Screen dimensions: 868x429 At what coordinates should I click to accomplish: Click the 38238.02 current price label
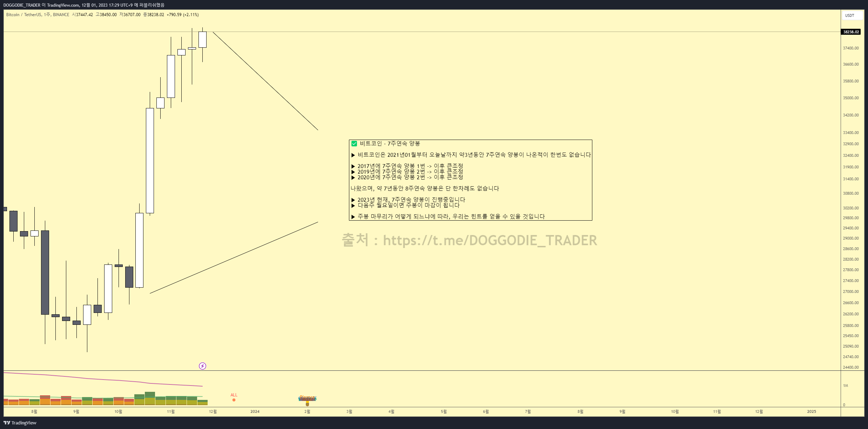point(851,32)
